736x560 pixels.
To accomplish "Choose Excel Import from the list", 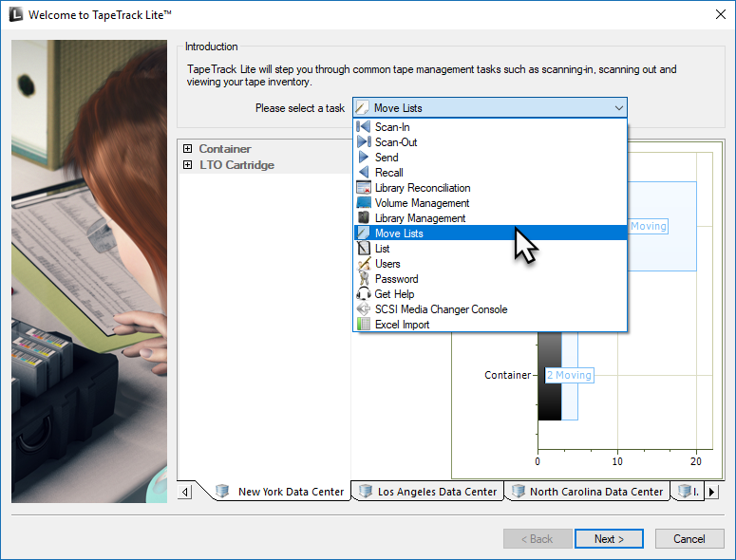I will (490, 324).
